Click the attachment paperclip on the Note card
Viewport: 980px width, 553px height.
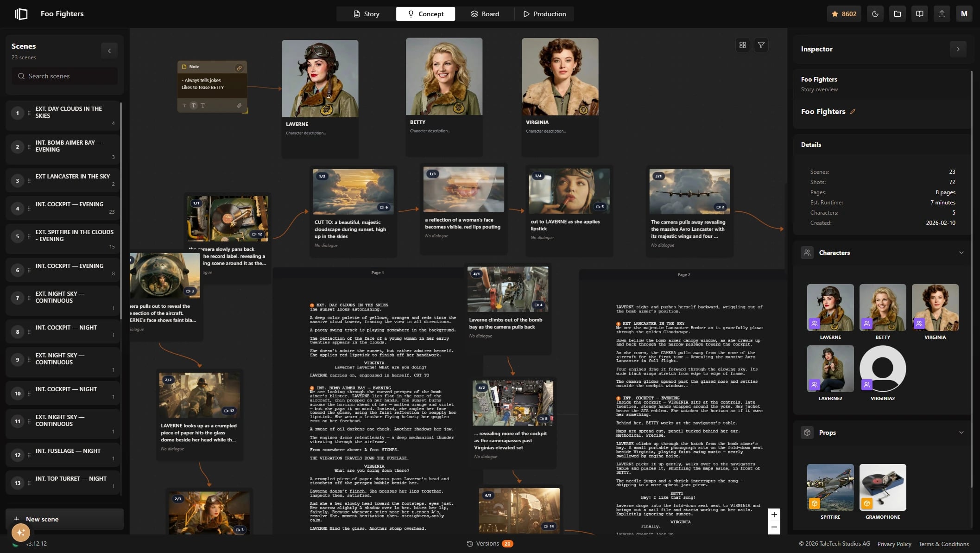(x=240, y=105)
